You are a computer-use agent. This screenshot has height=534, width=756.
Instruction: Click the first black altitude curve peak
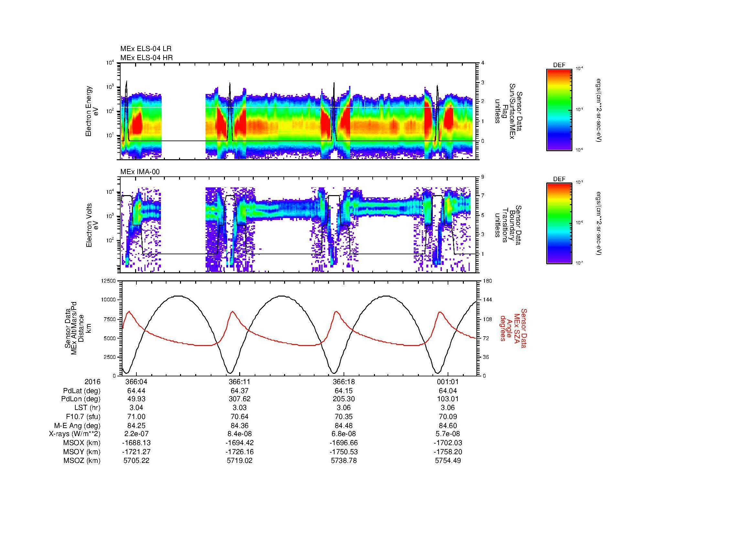point(178,296)
